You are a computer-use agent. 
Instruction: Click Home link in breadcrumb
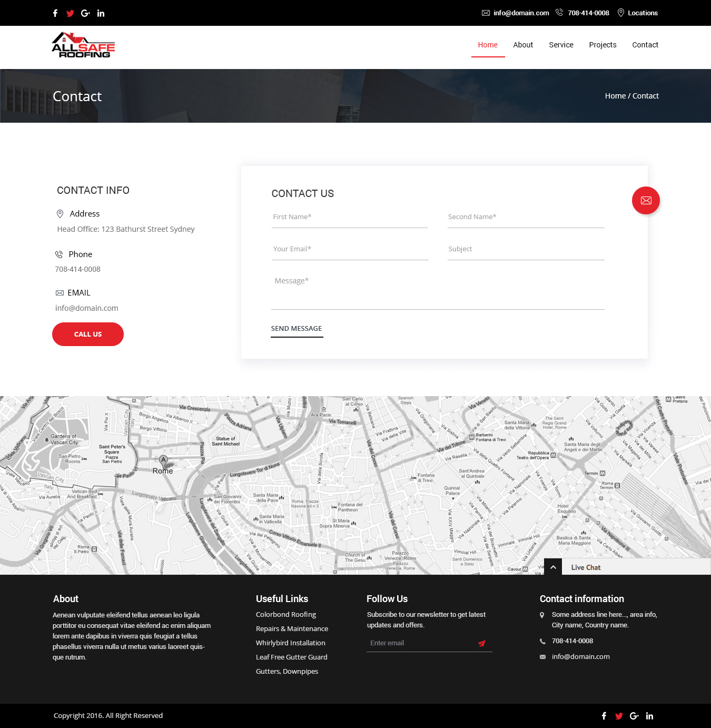point(615,96)
